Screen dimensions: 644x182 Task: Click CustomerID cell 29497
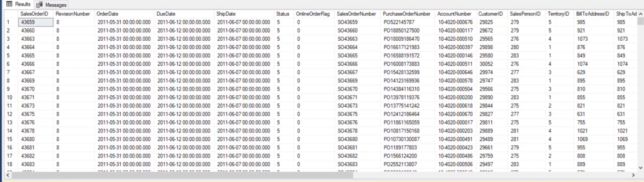pyautogui.click(x=491, y=164)
